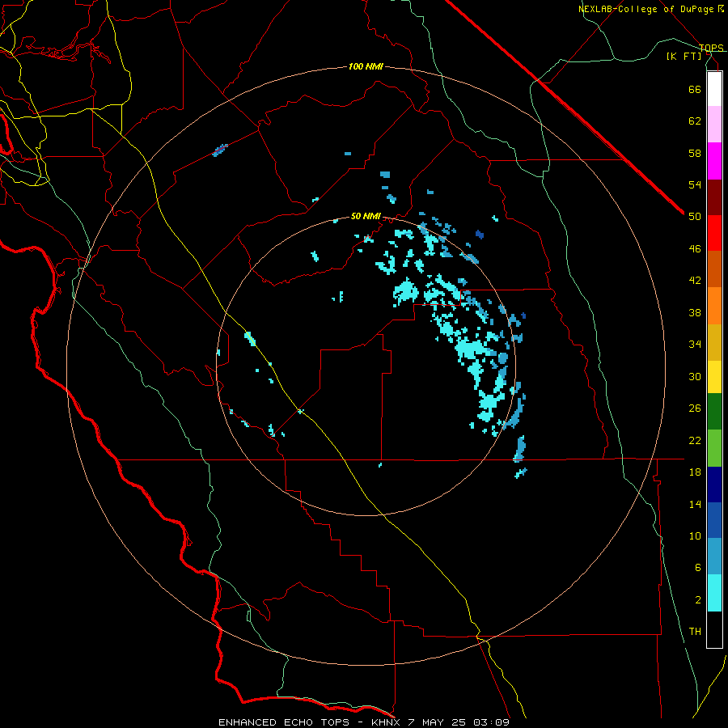Viewport: 728px width, 728px height.
Task: Click the light pink 62 K FT swatch
Action: point(714,124)
